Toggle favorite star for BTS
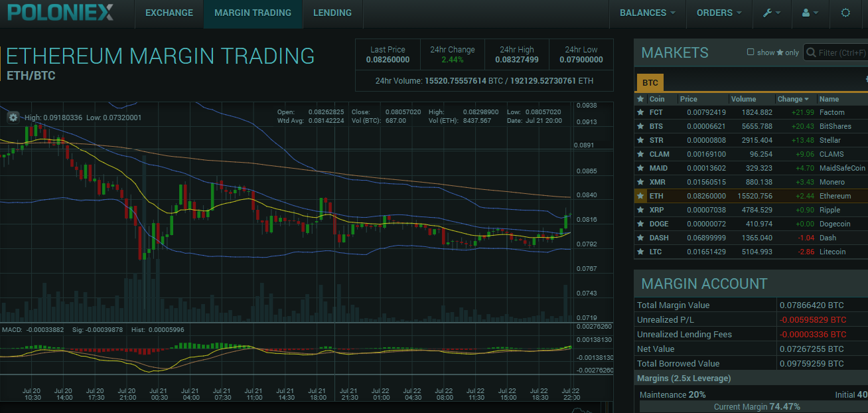 pyautogui.click(x=640, y=126)
